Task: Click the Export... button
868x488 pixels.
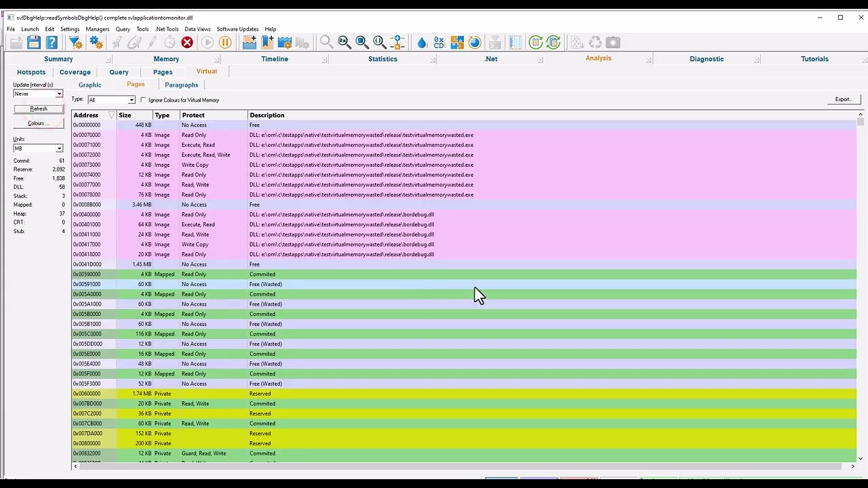Action: (843, 100)
